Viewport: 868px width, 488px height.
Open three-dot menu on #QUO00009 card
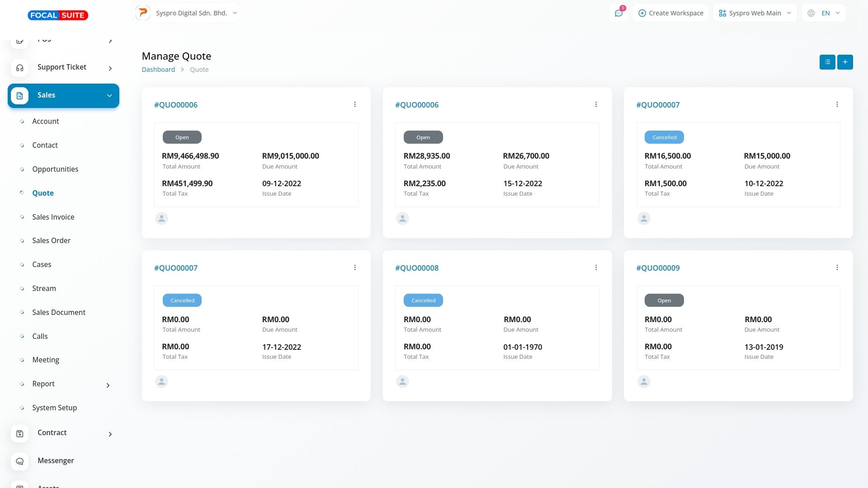pyautogui.click(x=837, y=267)
